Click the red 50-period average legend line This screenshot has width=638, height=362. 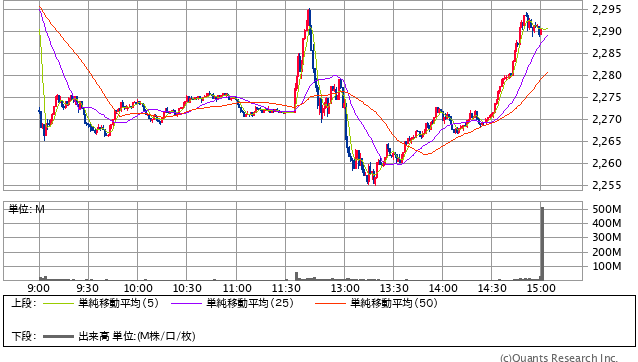[330, 303]
